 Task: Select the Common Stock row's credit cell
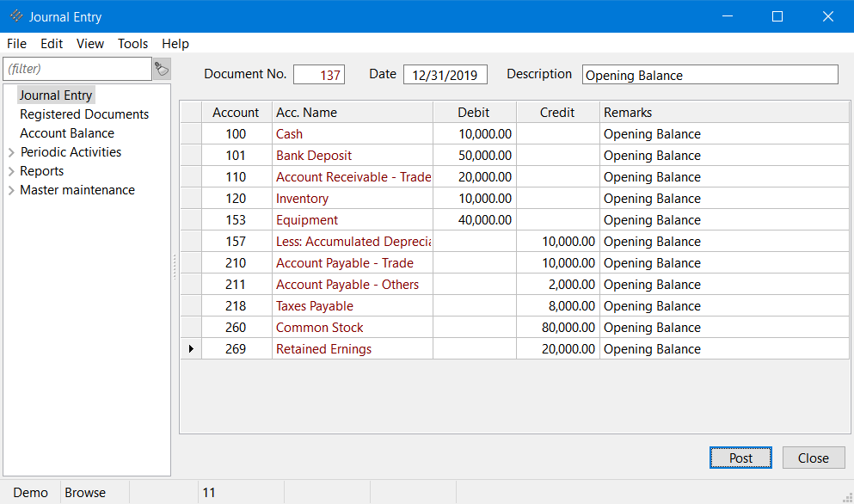coord(557,328)
